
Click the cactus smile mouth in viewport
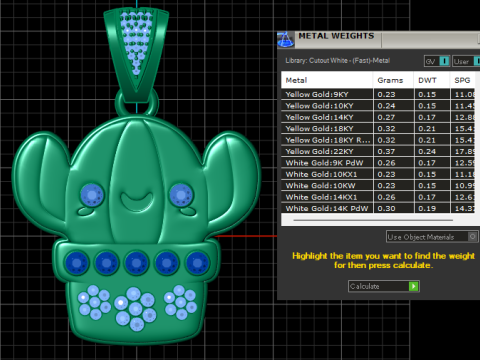[x=137, y=202]
